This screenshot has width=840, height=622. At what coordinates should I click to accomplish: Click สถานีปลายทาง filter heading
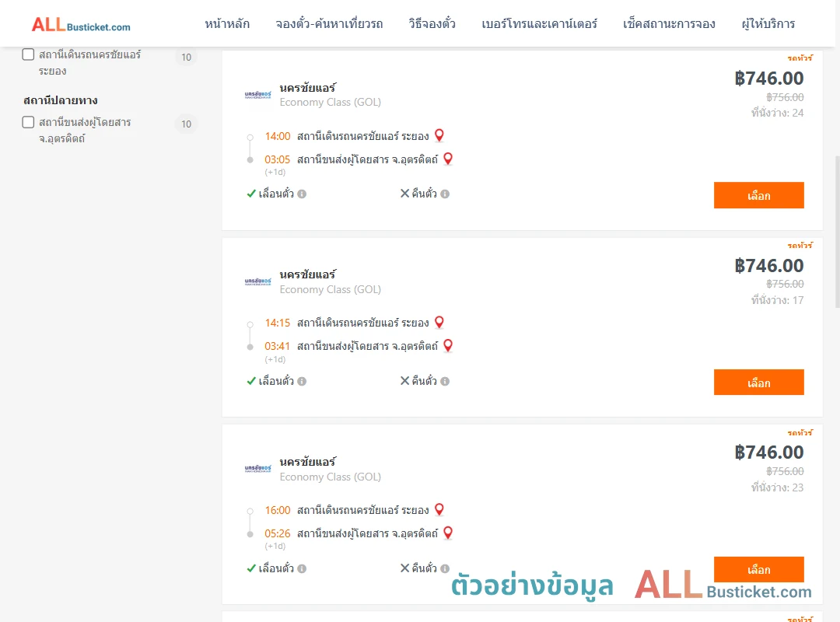pos(61,100)
